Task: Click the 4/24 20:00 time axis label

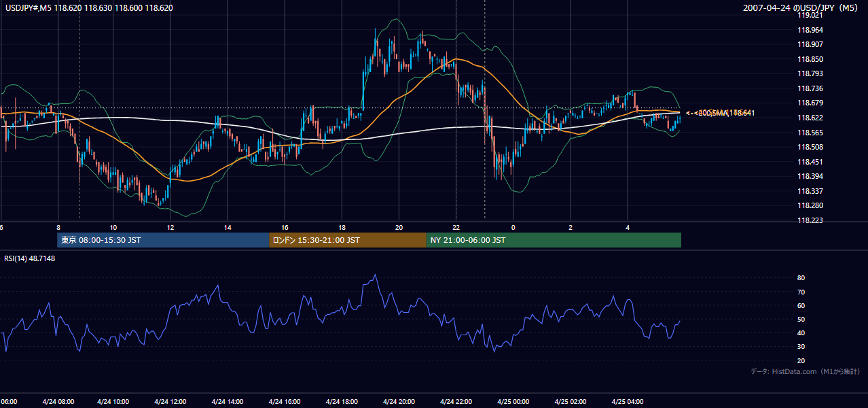Action: coord(399,401)
